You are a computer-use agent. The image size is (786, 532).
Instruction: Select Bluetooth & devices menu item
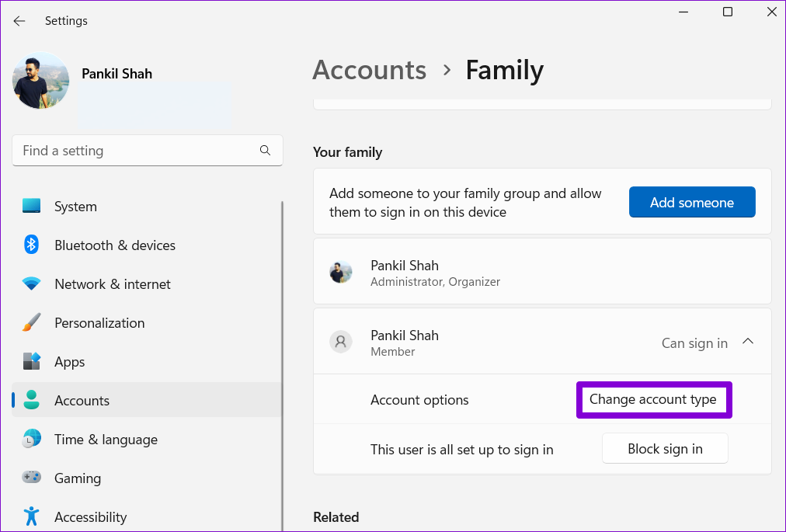[115, 245]
